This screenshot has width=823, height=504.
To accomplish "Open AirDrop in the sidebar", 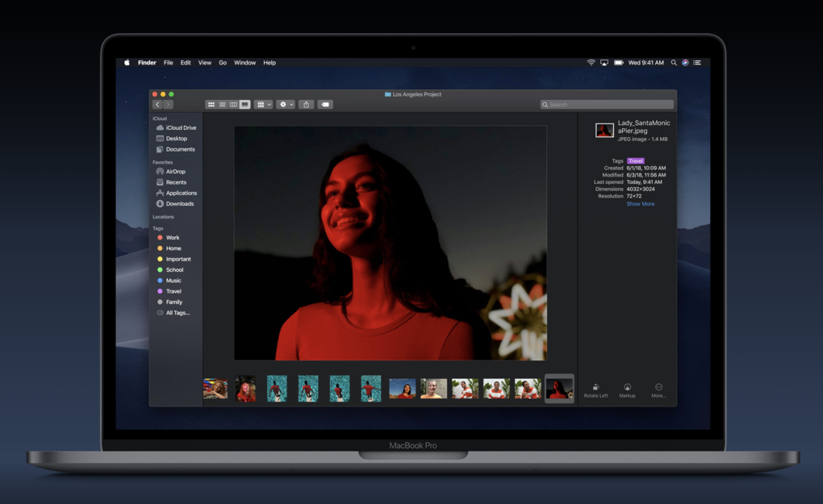I will pos(170,172).
